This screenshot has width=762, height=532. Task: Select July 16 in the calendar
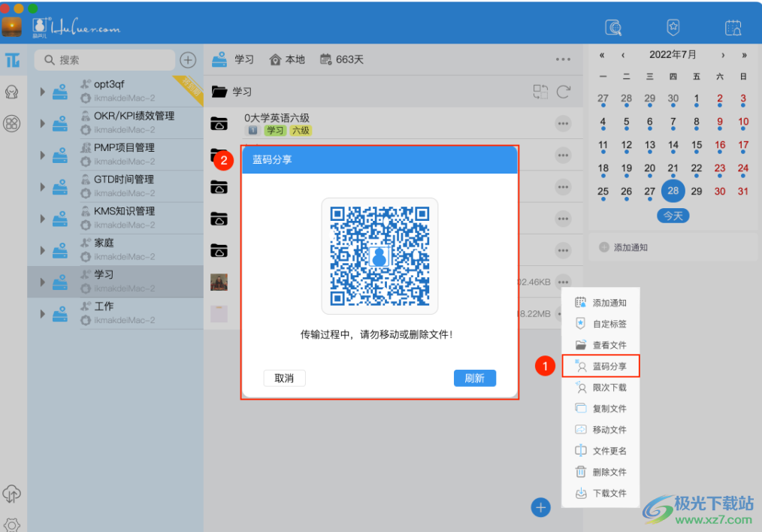[720, 145]
